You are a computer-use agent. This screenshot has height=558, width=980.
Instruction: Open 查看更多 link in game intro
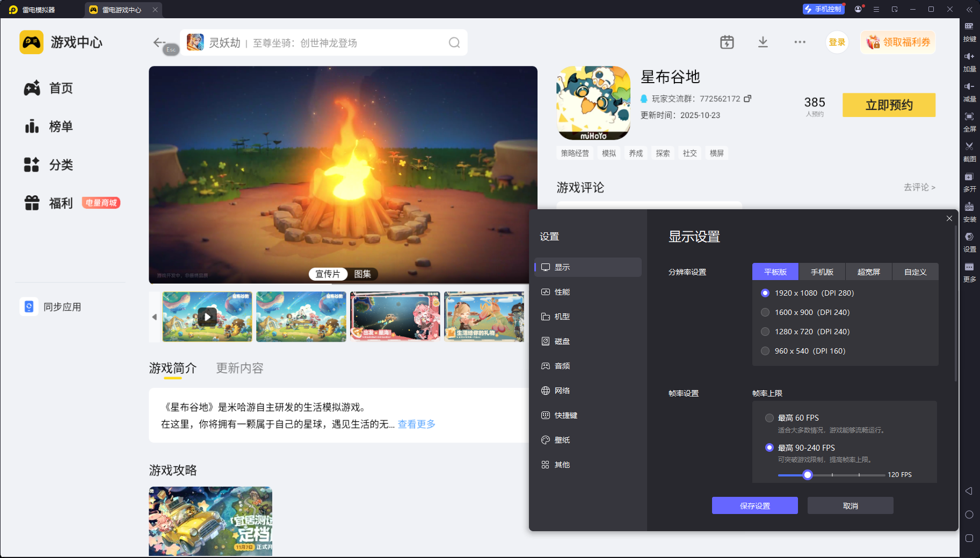[x=417, y=424]
